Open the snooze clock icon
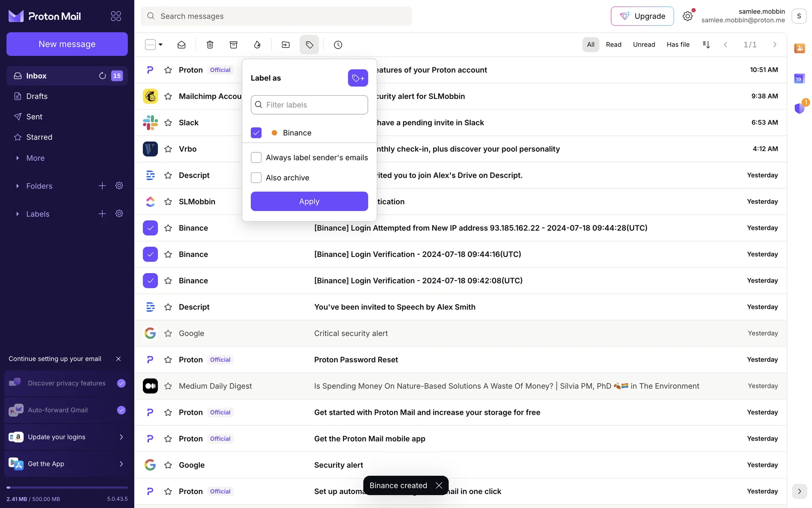 337,44
